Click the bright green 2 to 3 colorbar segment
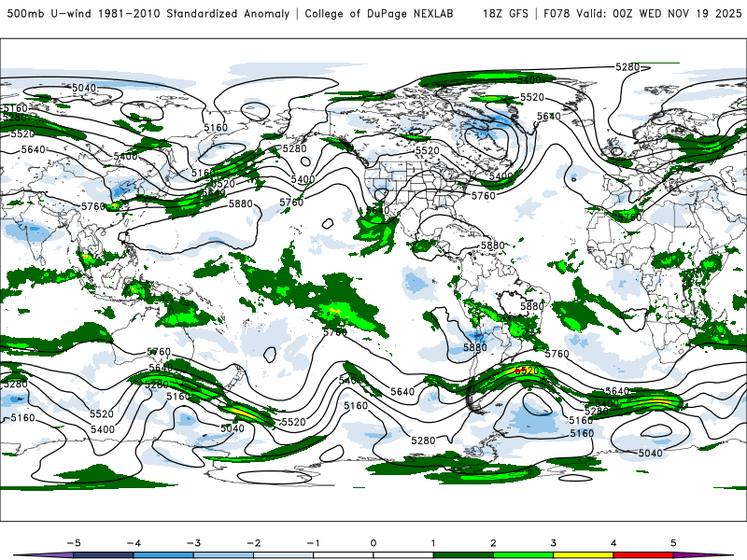Viewport: 747px width, 560px height. click(x=523, y=555)
